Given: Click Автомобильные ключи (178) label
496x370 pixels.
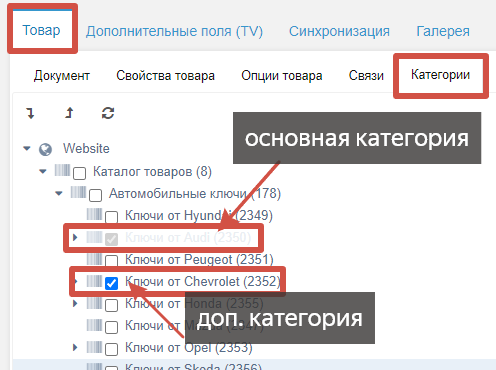Looking at the screenshot, I should coord(195,194).
